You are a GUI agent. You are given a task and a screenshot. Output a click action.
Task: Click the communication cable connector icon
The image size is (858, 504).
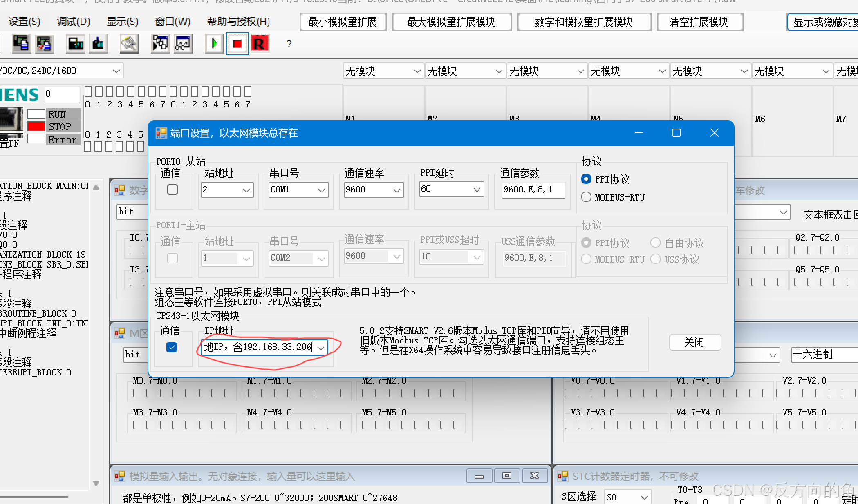click(129, 44)
